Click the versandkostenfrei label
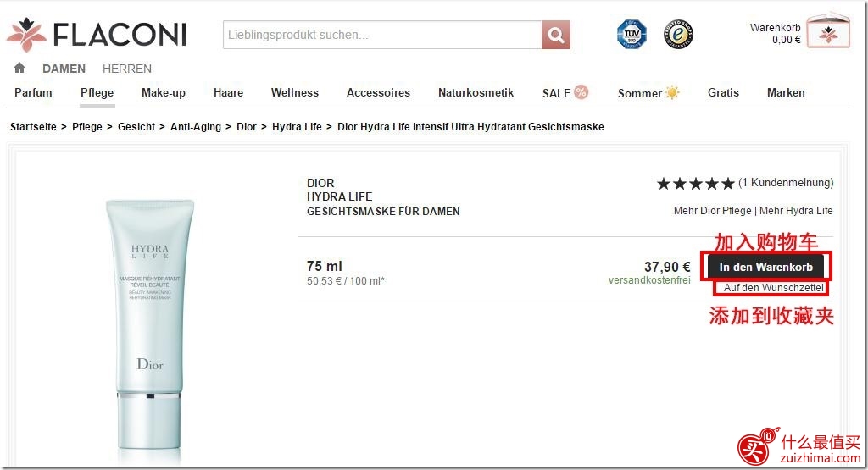 click(649, 280)
